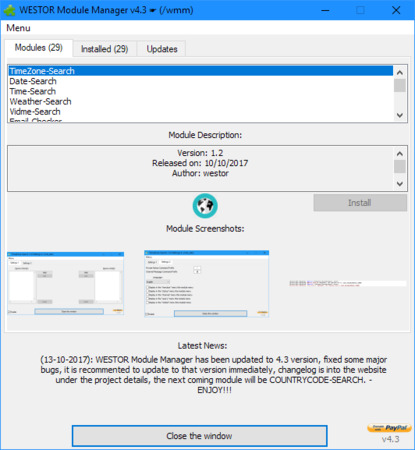Click the module list scroll up arrow
This screenshot has height=450, width=415.
click(400, 72)
